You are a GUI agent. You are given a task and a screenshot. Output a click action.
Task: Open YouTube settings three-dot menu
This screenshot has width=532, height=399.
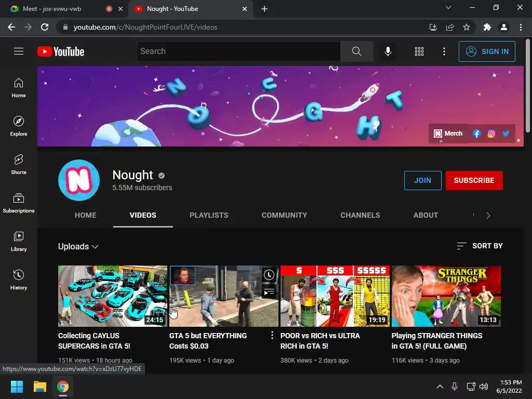tap(444, 51)
